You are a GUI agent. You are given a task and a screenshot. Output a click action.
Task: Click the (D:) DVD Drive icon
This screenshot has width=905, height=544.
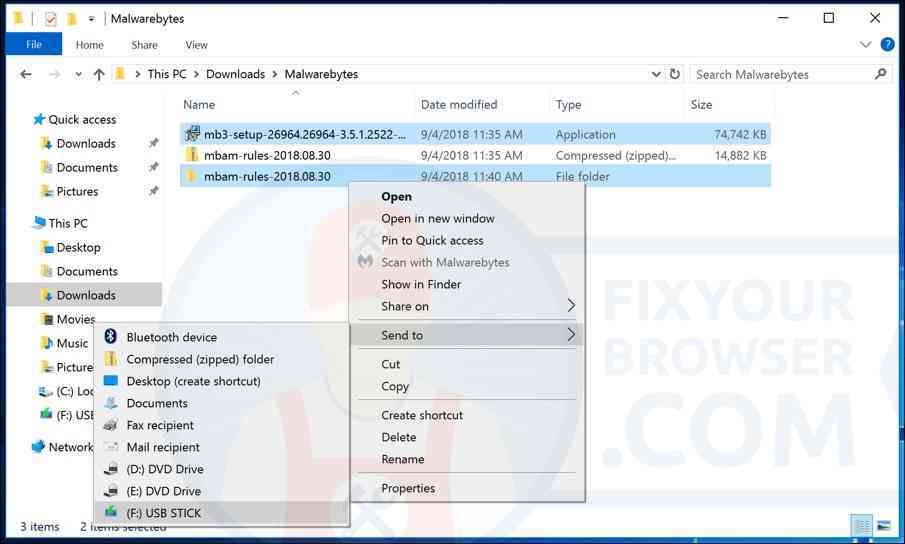coord(110,469)
